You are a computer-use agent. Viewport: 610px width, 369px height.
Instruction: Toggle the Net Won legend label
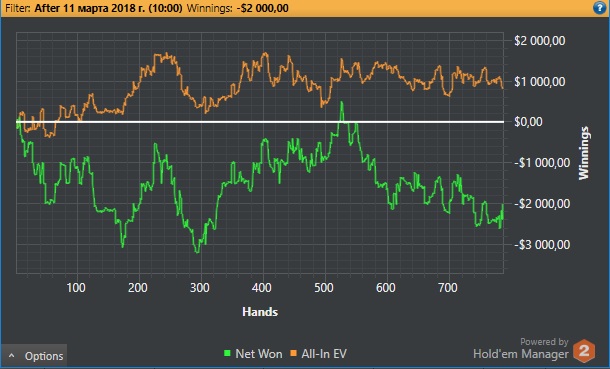[259, 354]
